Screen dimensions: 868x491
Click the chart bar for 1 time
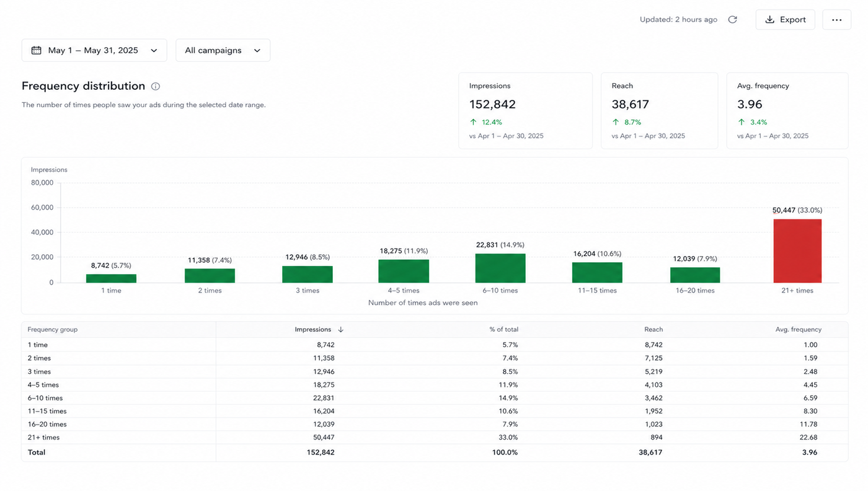click(x=111, y=278)
